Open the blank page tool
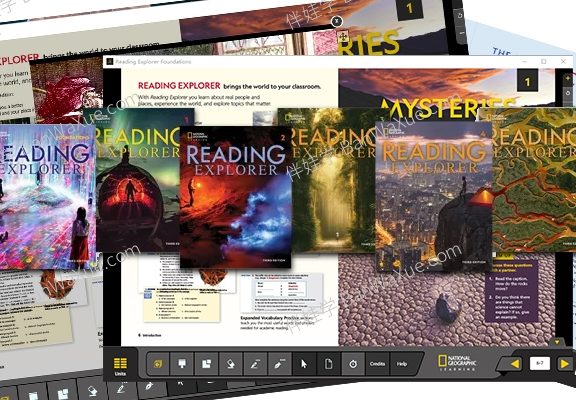This screenshot has height=400, width=576. 328,364
